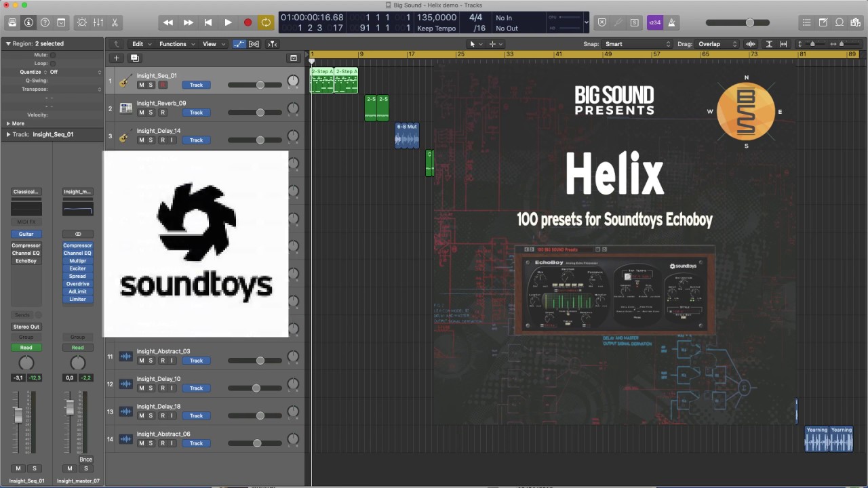This screenshot has height=488, width=868.
Task: Open the media Browsers icon
Action: [856, 22]
